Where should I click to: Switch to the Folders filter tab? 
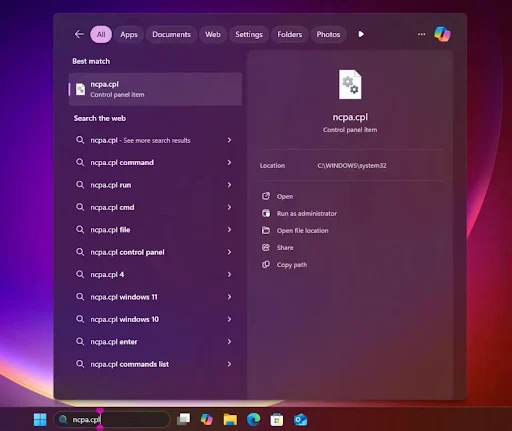tap(289, 34)
